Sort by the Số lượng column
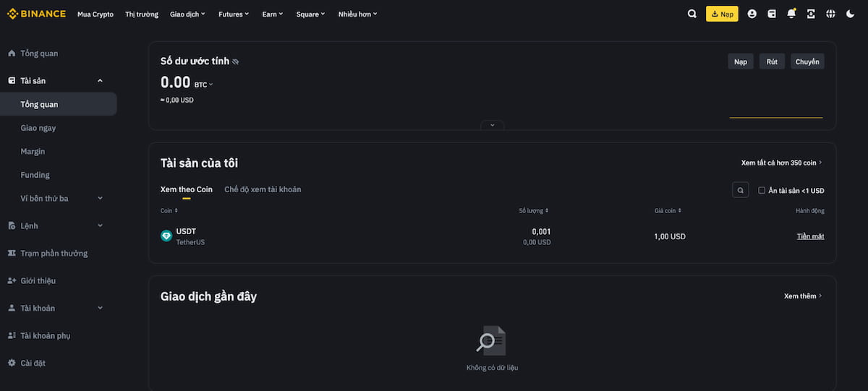The height and width of the screenshot is (391, 868). tap(534, 210)
